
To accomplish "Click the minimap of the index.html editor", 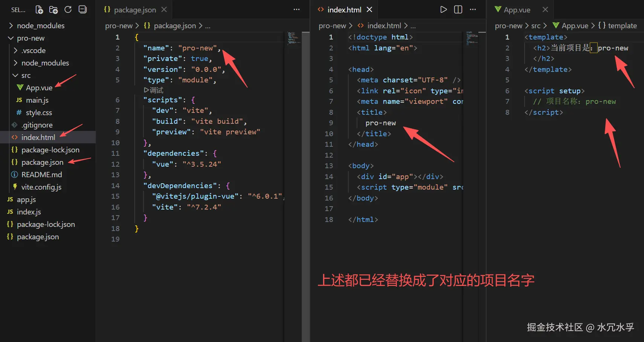I will tap(472, 38).
